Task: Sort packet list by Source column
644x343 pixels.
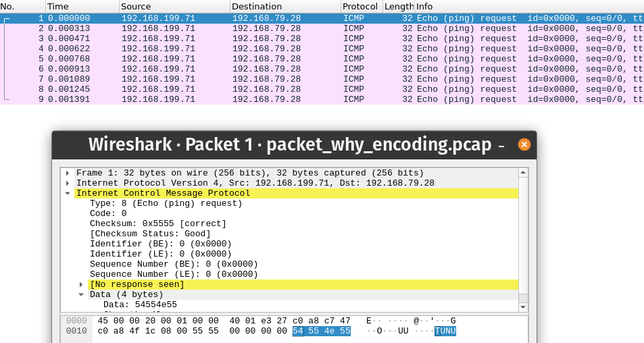Action: tap(174, 7)
